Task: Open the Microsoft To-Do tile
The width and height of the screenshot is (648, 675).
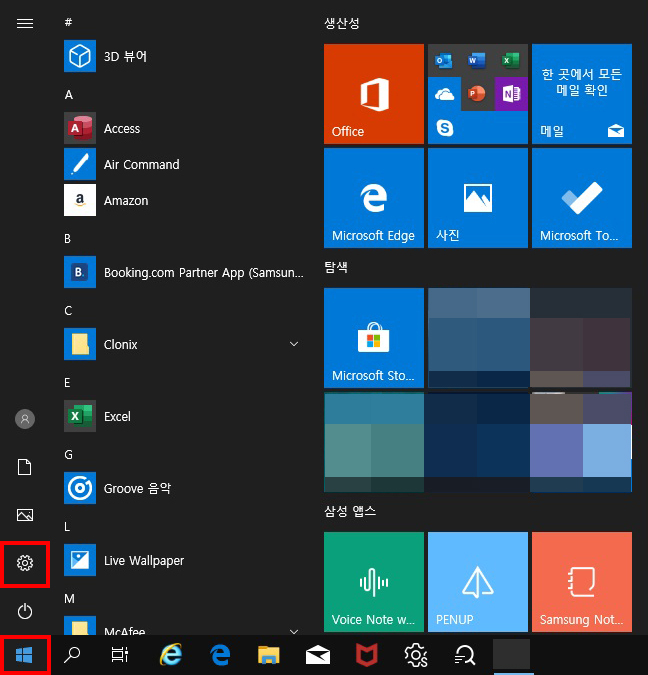Action: [582, 198]
